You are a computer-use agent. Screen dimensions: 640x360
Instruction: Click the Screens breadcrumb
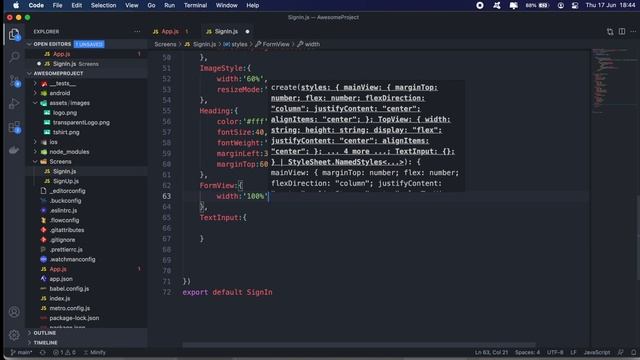tap(165, 44)
